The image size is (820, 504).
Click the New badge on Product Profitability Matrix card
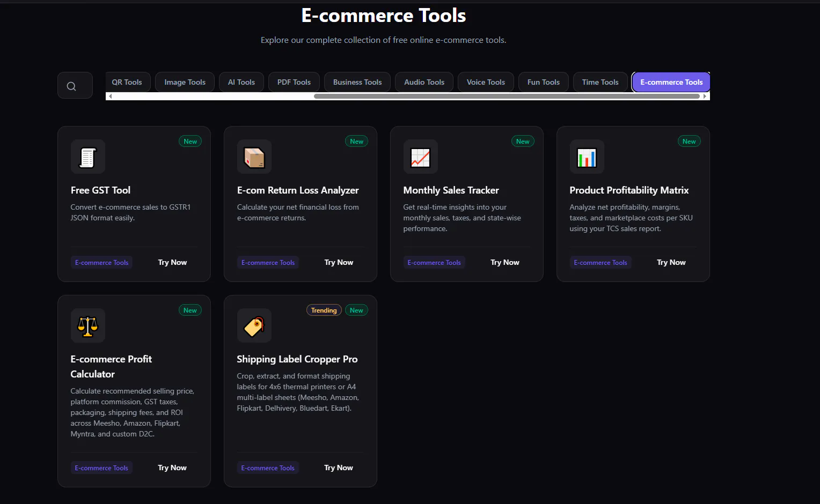coord(689,142)
